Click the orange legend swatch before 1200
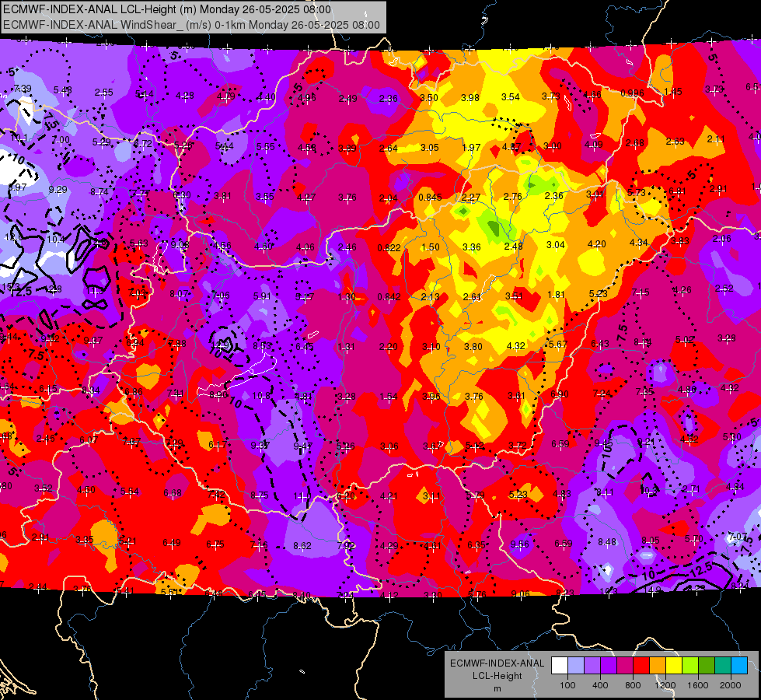 (658, 665)
